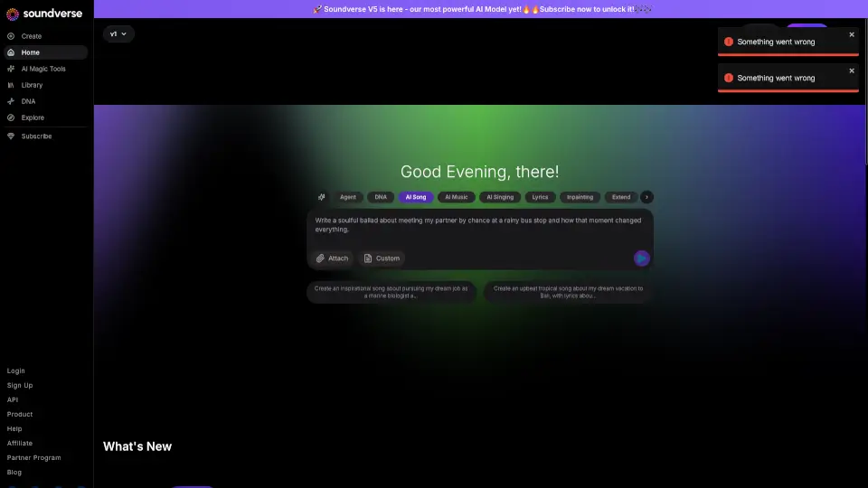Click the What's New heading
This screenshot has width=868, height=488.
coord(137,446)
